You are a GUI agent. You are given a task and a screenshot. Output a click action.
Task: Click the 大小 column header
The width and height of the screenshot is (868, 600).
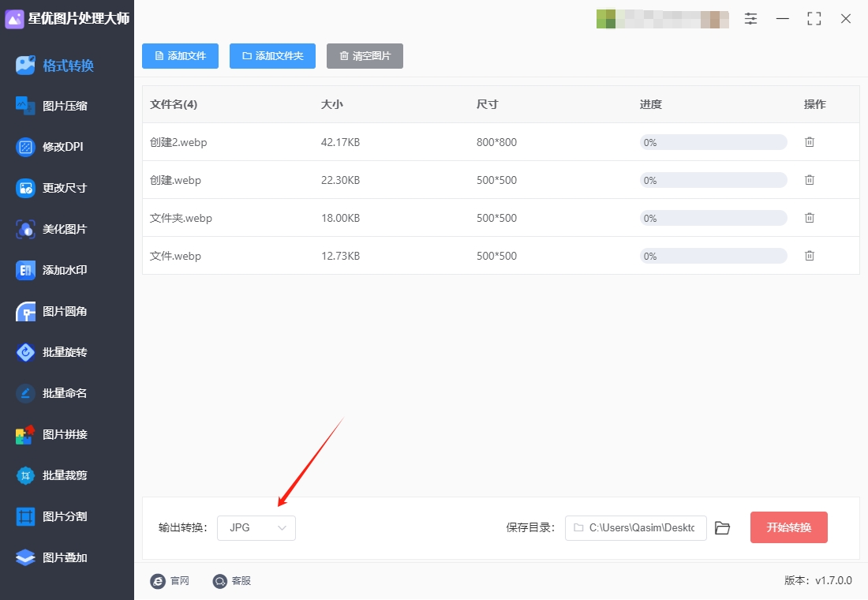coord(331,104)
